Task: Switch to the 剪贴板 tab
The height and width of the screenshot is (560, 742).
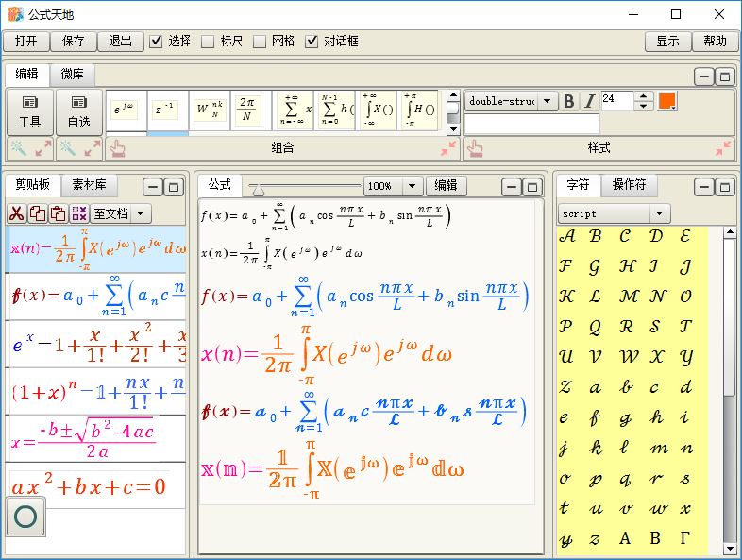Action: pyautogui.click(x=33, y=184)
